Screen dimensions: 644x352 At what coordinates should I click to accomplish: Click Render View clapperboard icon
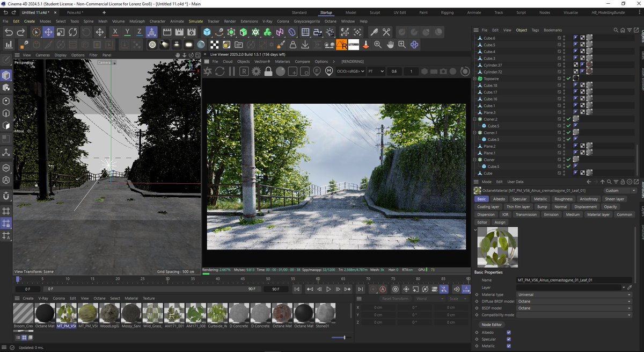click(167, 32)
